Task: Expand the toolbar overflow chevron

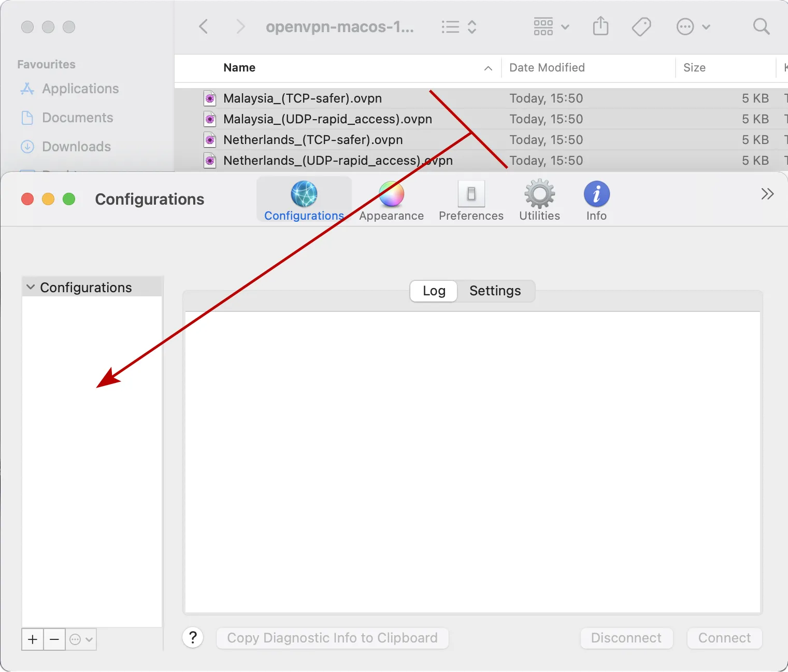Action: (x=767, y=193)
